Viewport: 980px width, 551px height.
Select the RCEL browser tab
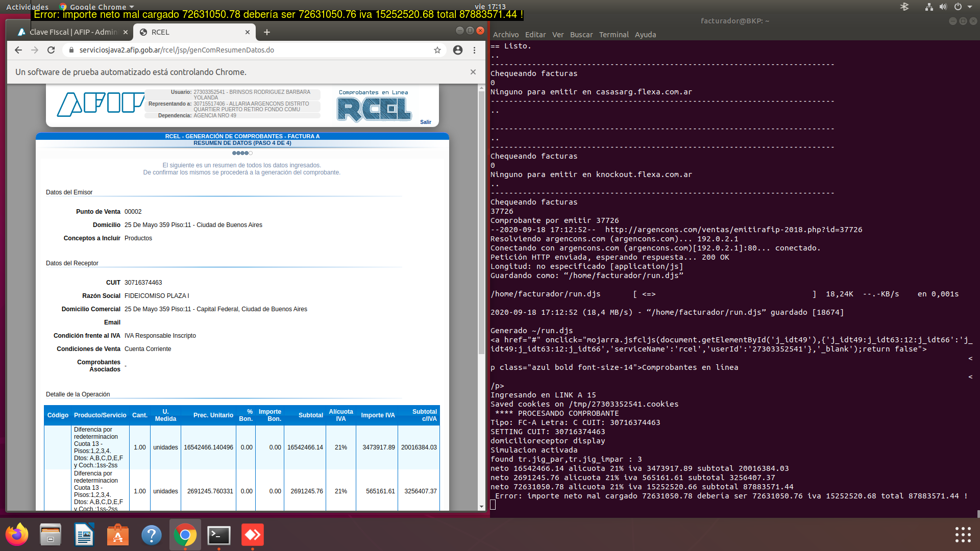[x=194, y=32]
